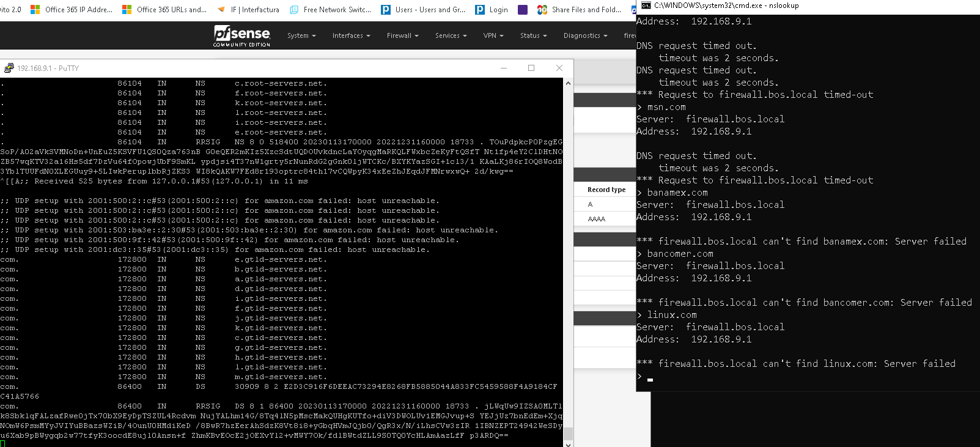Click the cmd.exe - nslookup window title

pos(726,6)
